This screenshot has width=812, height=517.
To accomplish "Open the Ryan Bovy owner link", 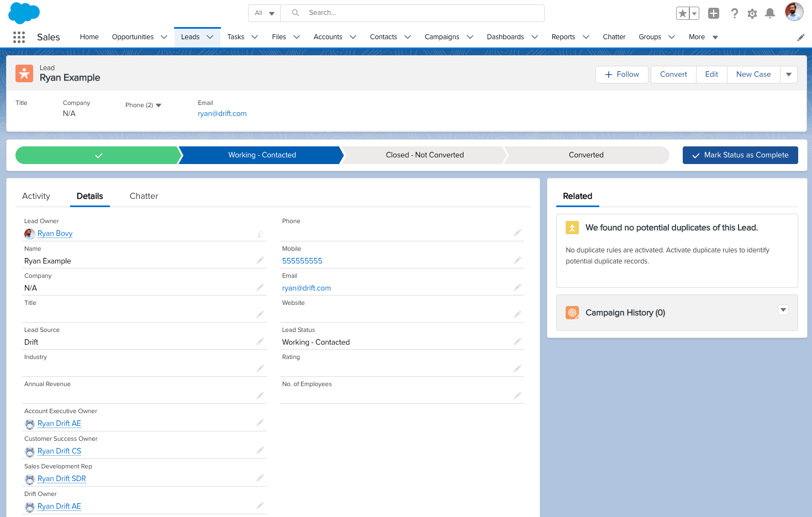I will (55, 234).
